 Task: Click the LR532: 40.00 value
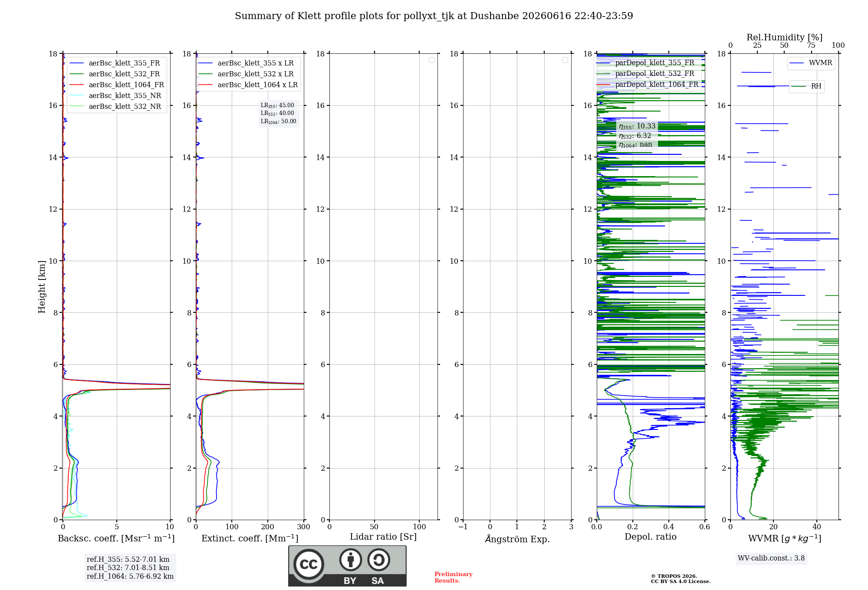click(x=277, y=113)
